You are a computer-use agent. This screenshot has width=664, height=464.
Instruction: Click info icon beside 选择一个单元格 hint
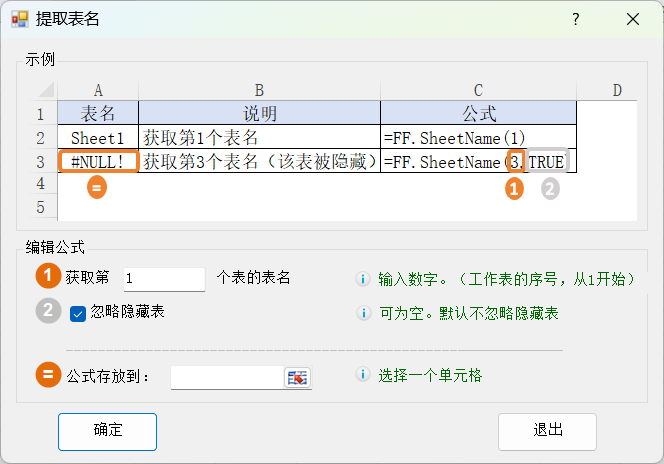[364, 376]
